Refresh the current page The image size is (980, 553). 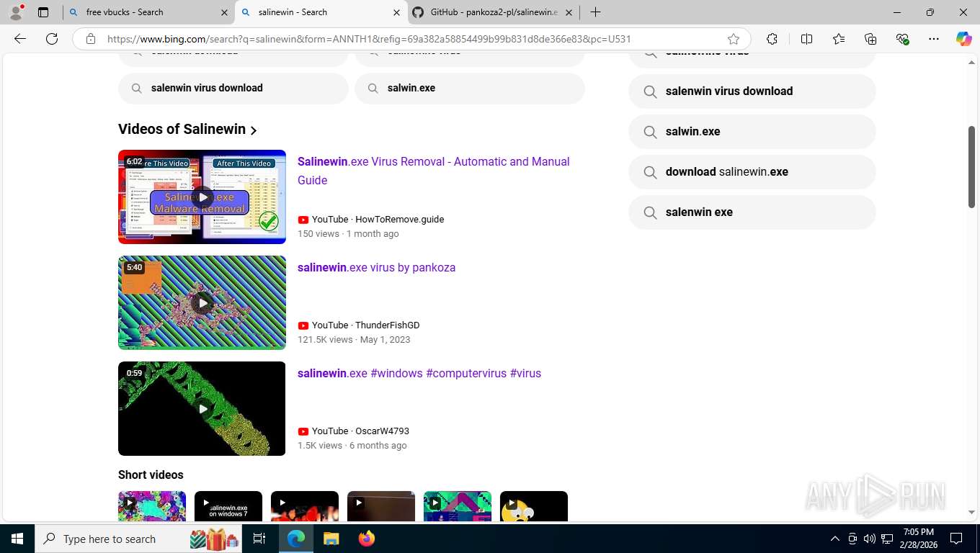(52, 39)
